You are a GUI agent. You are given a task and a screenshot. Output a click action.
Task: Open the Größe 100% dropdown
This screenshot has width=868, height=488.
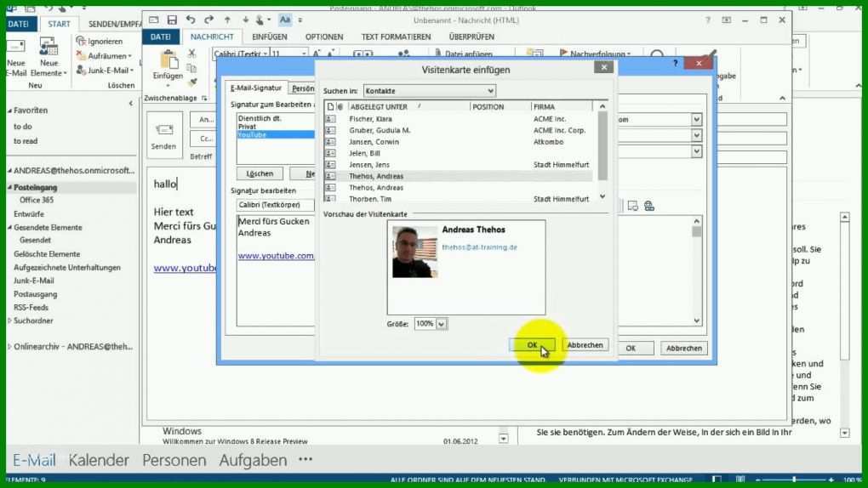(441, 324)
